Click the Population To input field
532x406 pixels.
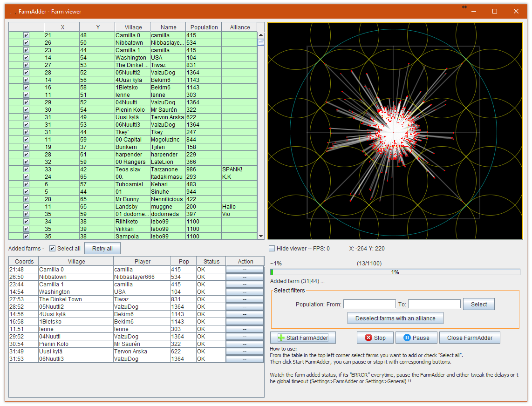tap(434, 304)
